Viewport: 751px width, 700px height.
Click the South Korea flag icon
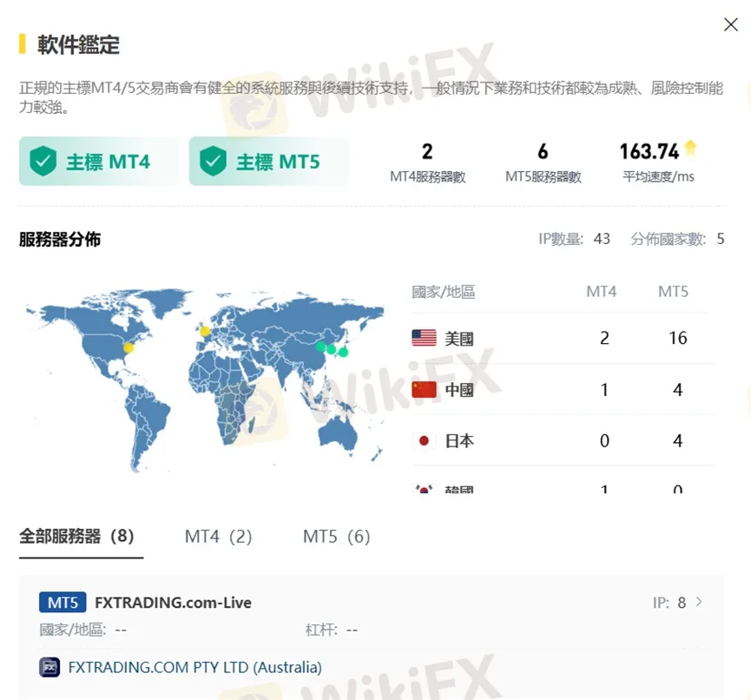pos(424,489)
